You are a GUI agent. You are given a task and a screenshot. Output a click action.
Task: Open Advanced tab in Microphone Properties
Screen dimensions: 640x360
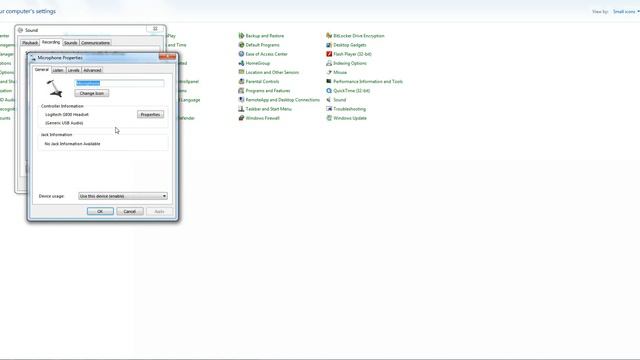click(x=92, y=70)
